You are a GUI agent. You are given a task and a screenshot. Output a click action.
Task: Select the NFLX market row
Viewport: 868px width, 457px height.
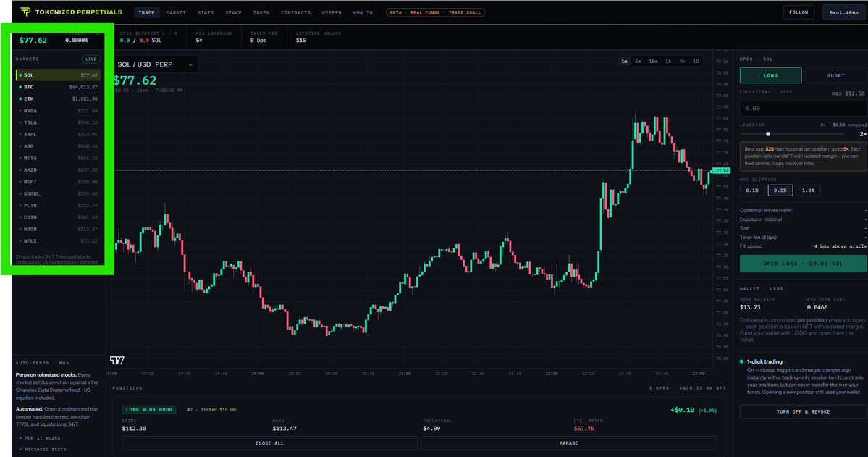[58, 241]
